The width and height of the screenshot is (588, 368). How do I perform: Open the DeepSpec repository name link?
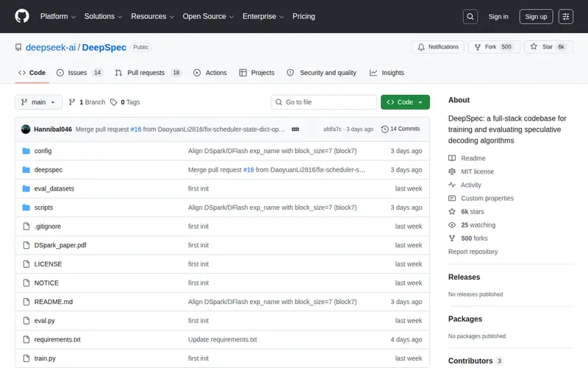[104, 47]
